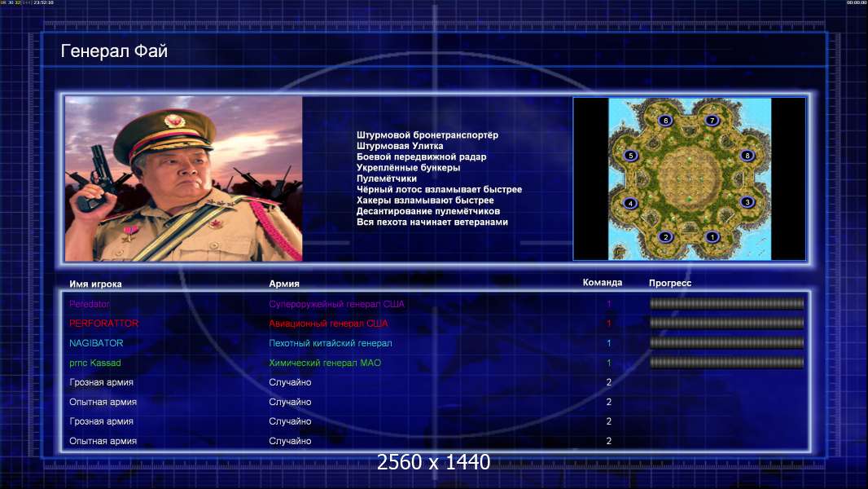This screenshot has height=489, width=868.
Task: Click 'Чёрный лотос взламывает быстрее' line
Action: click(x=439, y=189)
